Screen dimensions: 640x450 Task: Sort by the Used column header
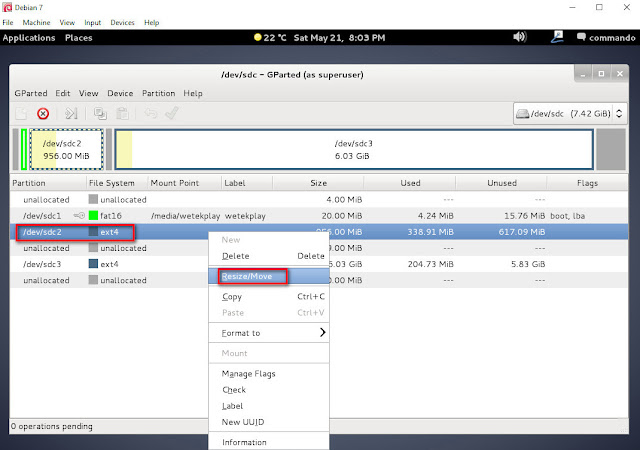coord(410,183)
